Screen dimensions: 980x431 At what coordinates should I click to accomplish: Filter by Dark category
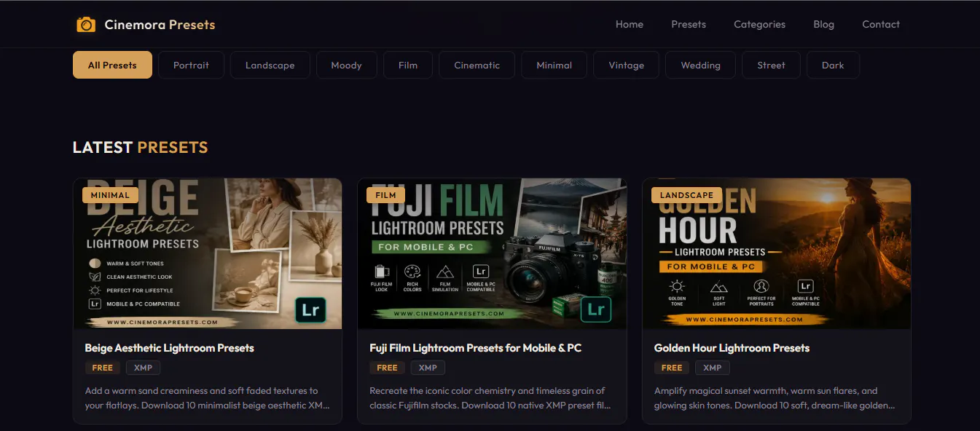point(833,65)
